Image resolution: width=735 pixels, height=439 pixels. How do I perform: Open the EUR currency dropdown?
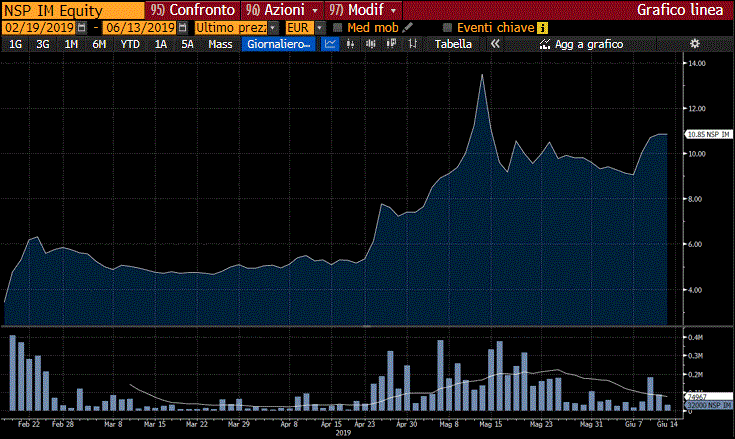(x=319, y=28)
